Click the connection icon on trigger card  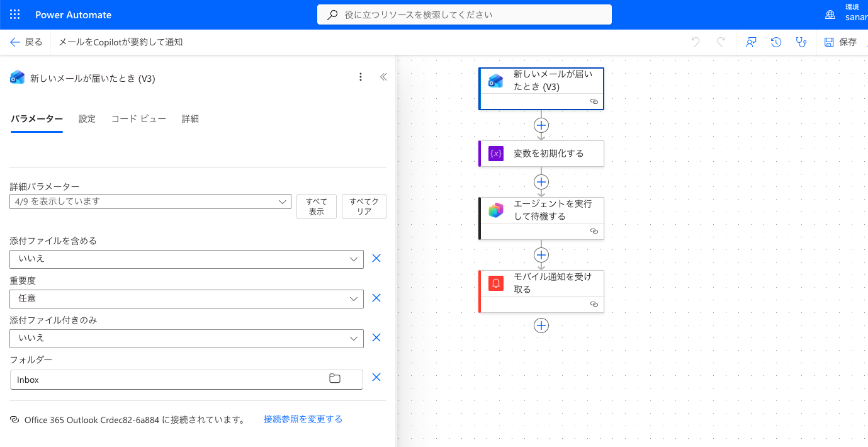pyautogui.click(x=594, y=101)
